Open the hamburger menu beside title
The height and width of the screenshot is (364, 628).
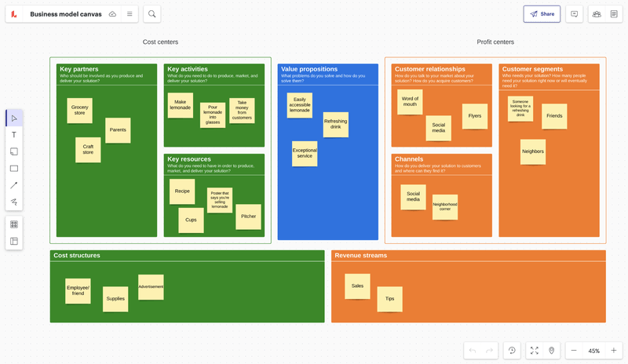click(x=130, y=14)
